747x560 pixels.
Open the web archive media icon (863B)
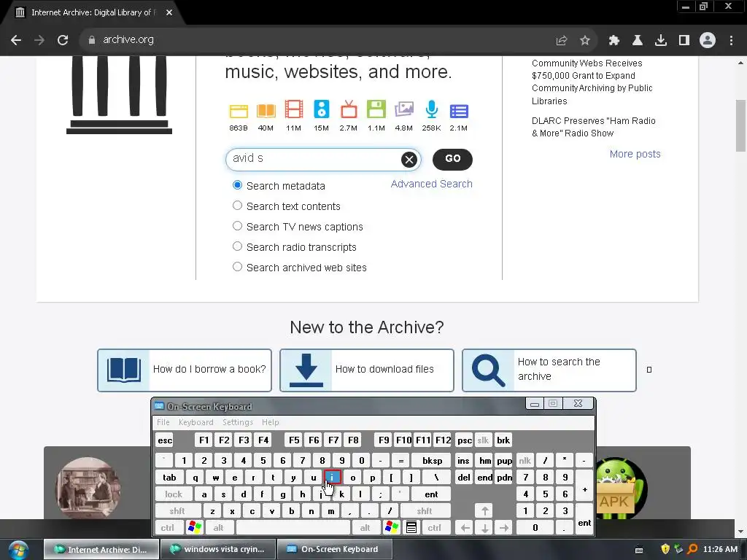(239, 111)
